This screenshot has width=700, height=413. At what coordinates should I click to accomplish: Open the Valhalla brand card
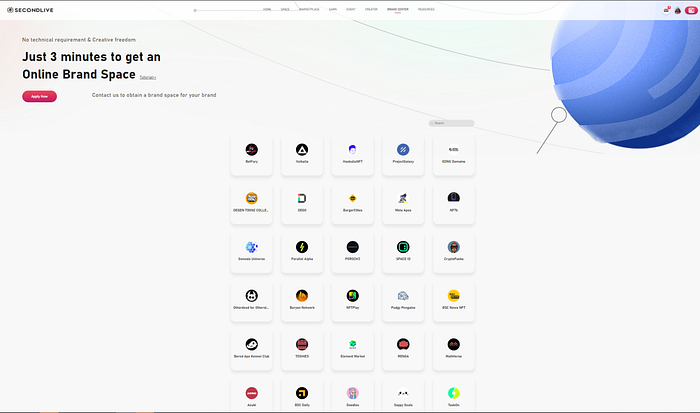click(302, 155)
